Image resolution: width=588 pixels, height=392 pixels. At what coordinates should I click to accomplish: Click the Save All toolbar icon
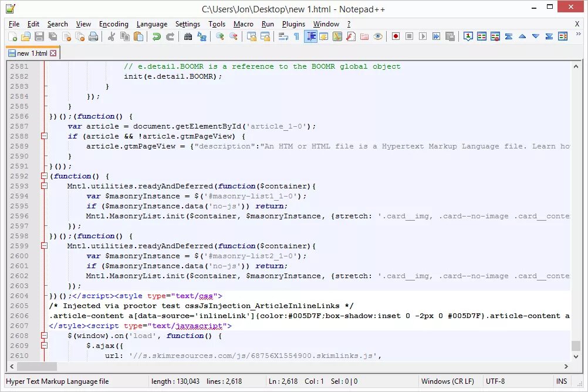pos(53,36)
